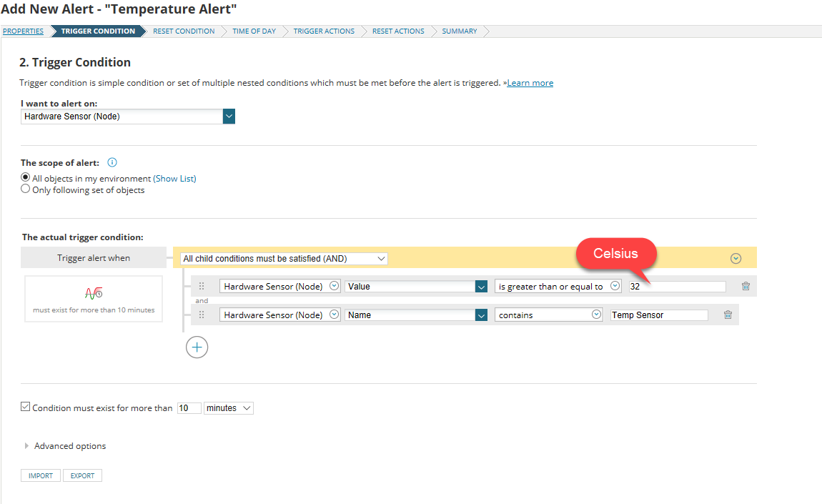Go to the Reset Actions step
Viewport: 822px width, 504px height.
coord(398,31)
